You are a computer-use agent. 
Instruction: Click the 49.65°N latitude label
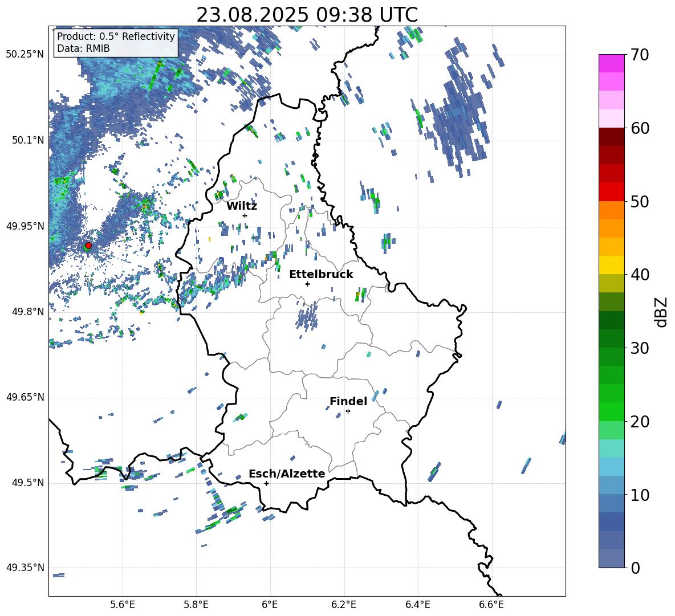click(x=25, y=398)
